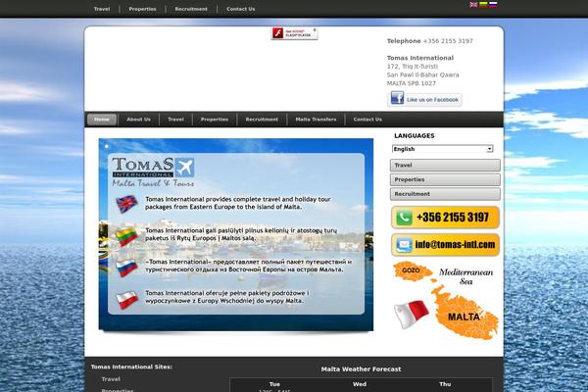Click the Telephone number in the header

pyautogui.click(x=448, y=41)
